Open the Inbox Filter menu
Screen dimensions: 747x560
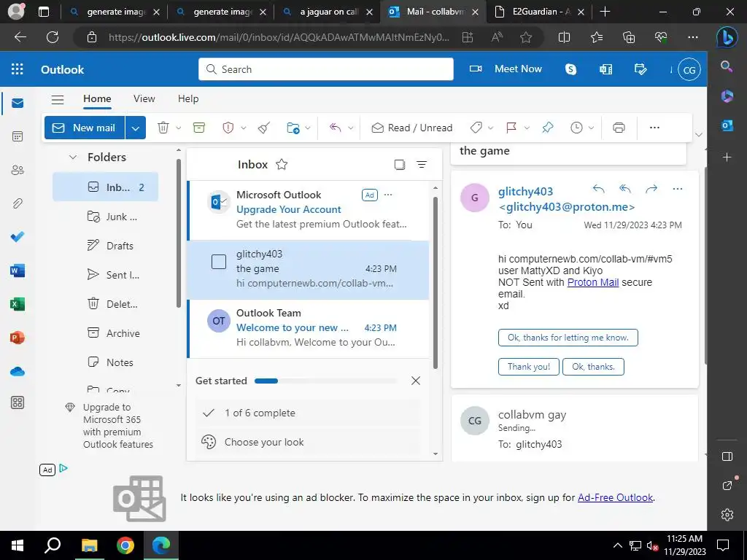coord(422,165)
